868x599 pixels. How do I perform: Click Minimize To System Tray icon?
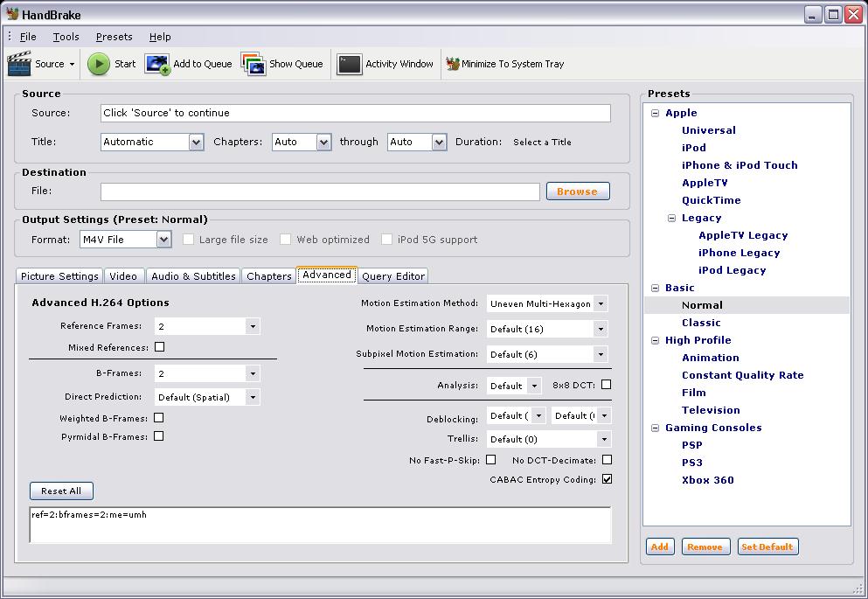click(452, 64)
